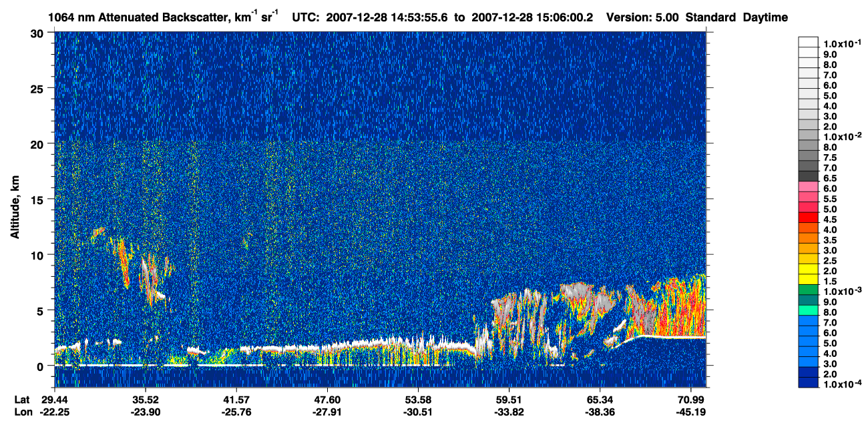Click the legend label '1.5'
This screenshot has height=445, width=868.
pyautogui.click(x=831, y=282)
